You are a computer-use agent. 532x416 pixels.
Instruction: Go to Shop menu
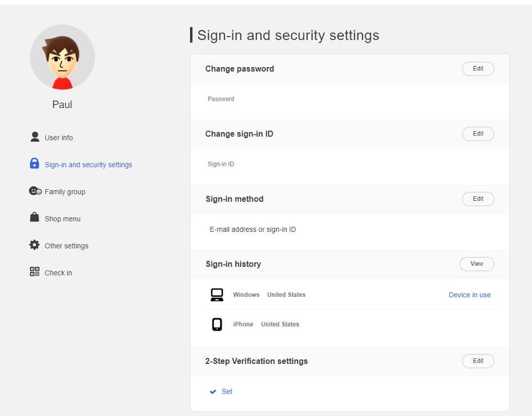[63, 219]
